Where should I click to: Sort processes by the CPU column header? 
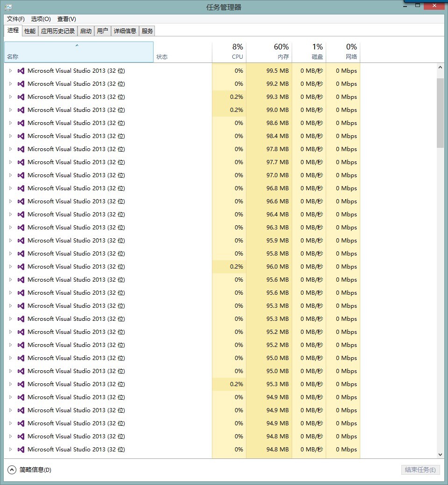229,52
